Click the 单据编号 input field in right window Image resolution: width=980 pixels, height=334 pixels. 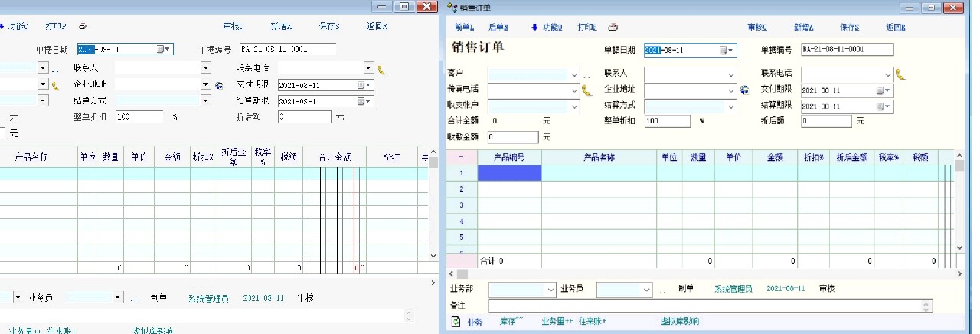(847, 51)
